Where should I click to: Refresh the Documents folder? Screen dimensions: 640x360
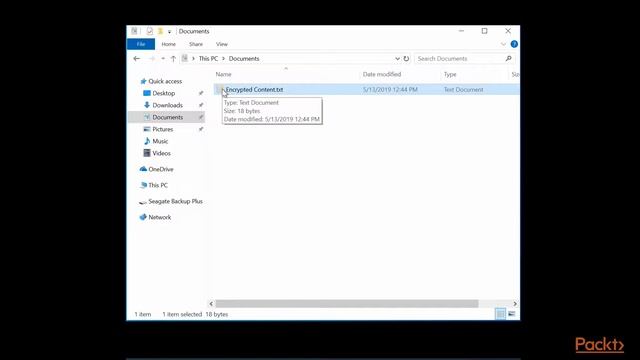[406, 59]
